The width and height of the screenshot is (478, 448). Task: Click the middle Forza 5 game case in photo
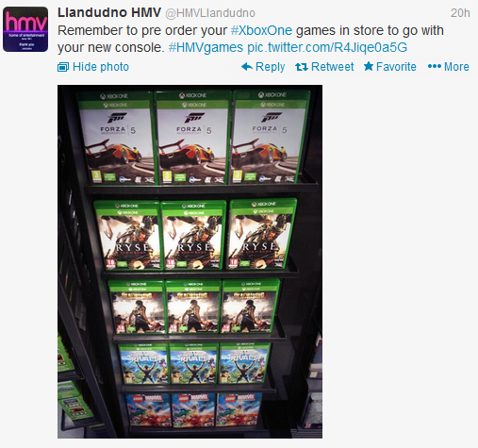coord(192,138)
